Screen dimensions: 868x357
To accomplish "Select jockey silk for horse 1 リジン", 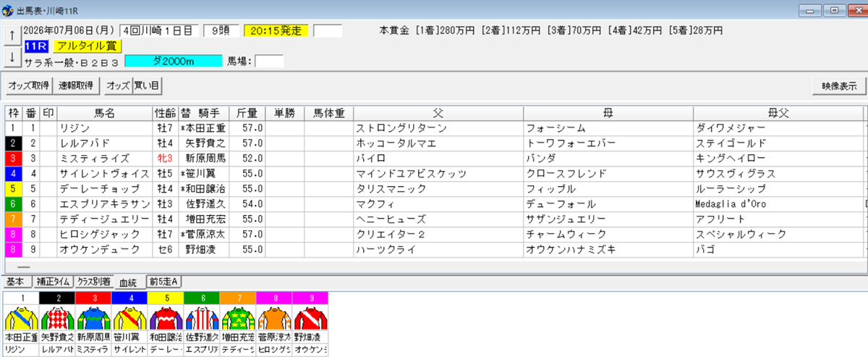I will click(21, 318).
